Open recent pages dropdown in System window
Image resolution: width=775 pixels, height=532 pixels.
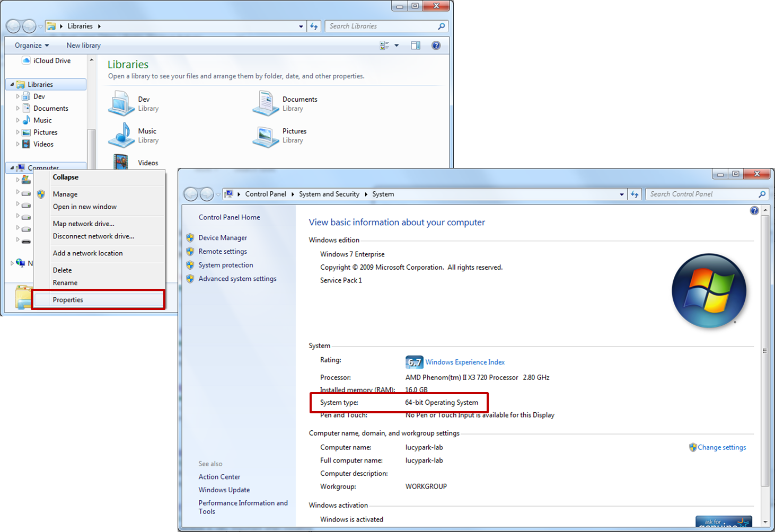coord(218,195)
